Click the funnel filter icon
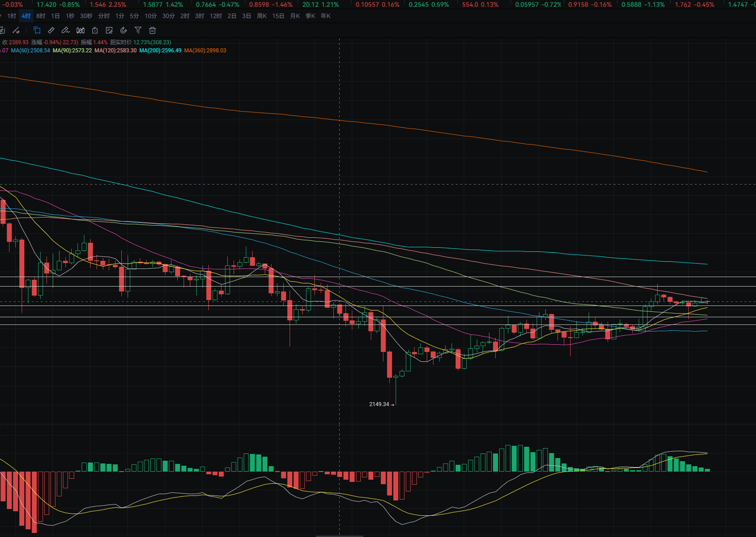Image resolution: width=756 pixels, height=537 pixels. (138, 30)
